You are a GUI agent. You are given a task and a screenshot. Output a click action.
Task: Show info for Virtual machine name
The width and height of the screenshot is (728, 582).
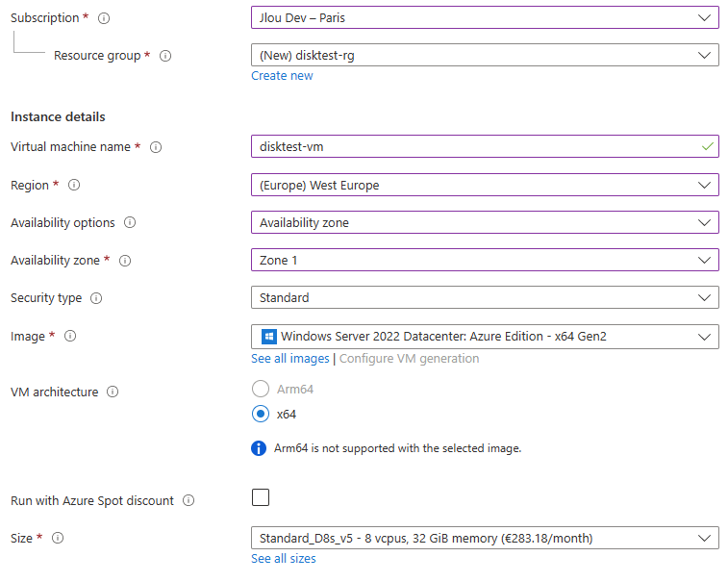[156, 147]
